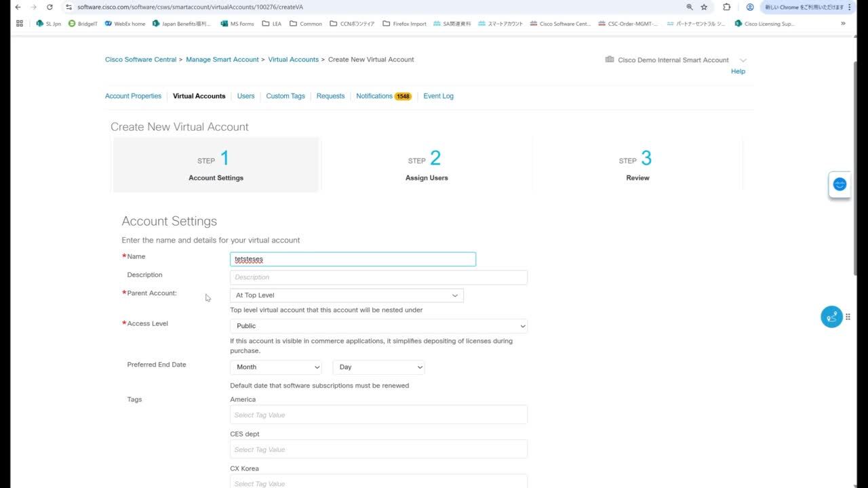Image resolution: width=868 pixels, height=488 pixels.
Task: Open the SL Jpn bookmark
Action: click(x=48, y=23)
